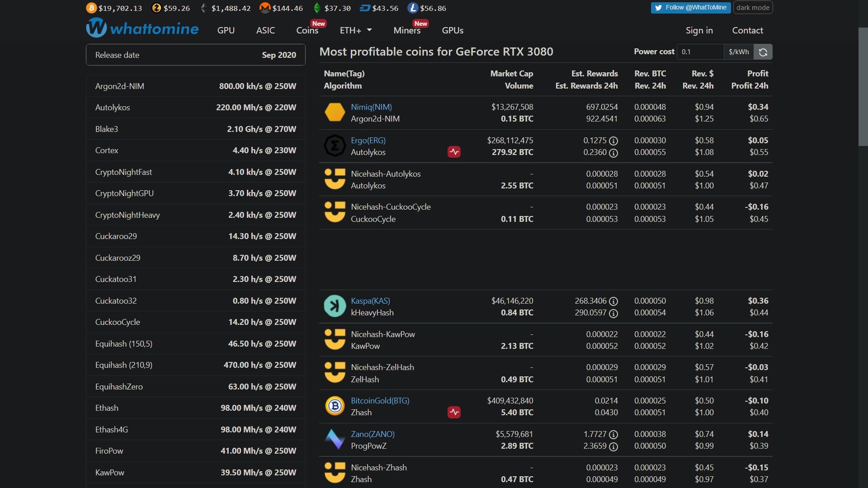868x488 pixels.
Task: Click info icon next to Kaspa 268.3406 reward
Action: (x=613, y=301)
